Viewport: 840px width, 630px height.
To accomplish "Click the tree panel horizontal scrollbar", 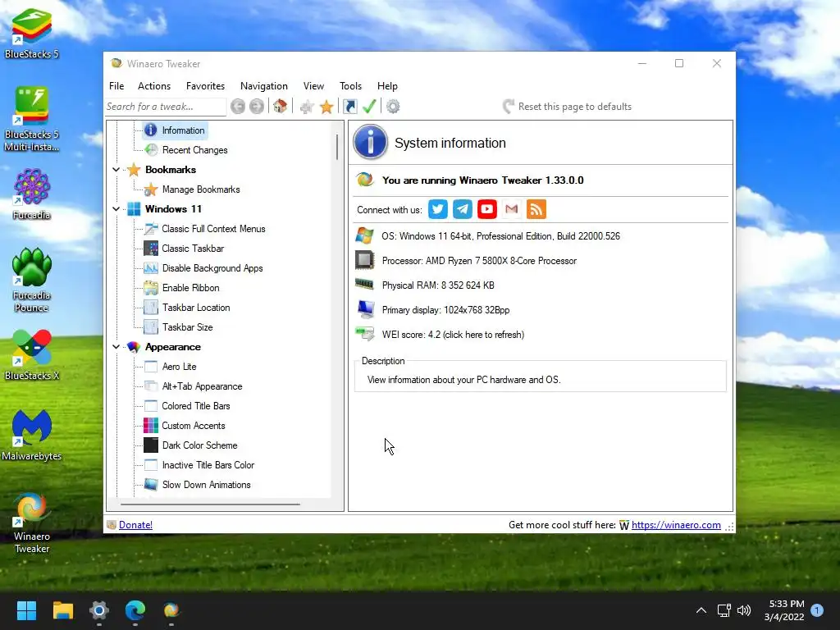I will pos(210,504).
